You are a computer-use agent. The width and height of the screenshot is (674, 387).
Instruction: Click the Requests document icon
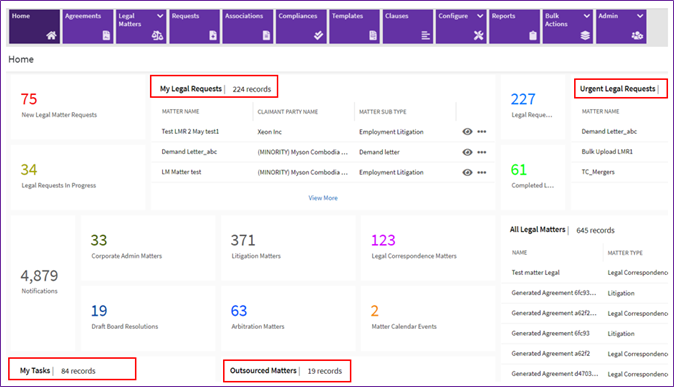213,35
